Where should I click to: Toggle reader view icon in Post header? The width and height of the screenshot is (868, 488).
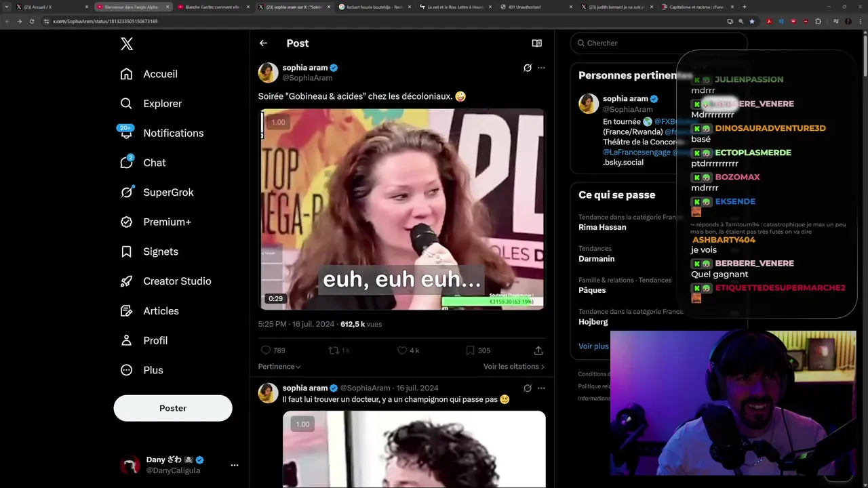click(537, 43)
